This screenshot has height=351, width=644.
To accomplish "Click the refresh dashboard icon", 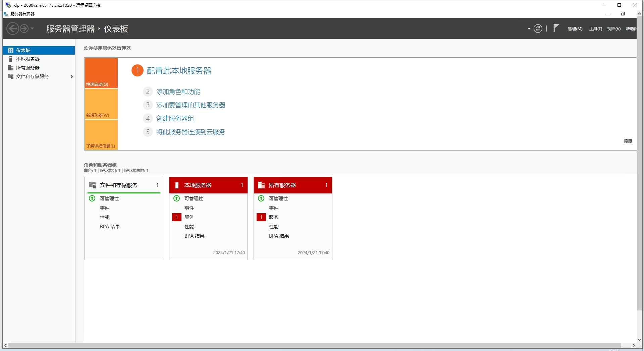I will click(538, 29).
